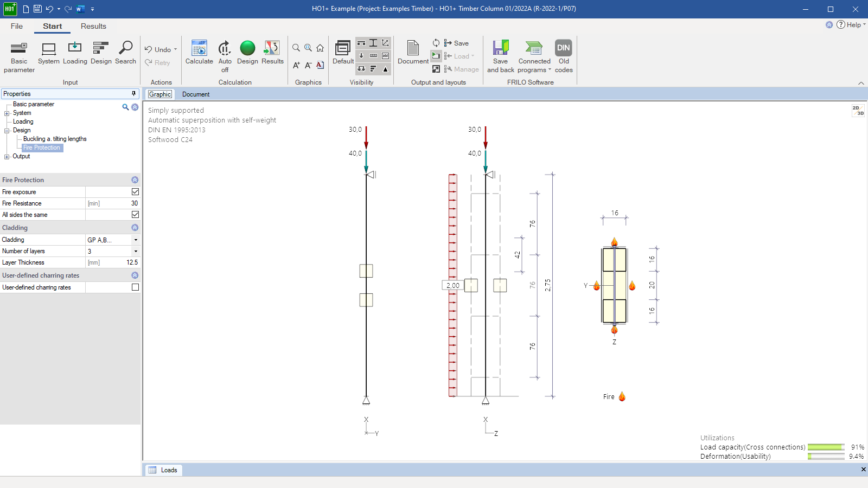Image resolution: width=868 pixels, height=488 pixels.
Task: Expand the System tree node
Action: point(7,113)
